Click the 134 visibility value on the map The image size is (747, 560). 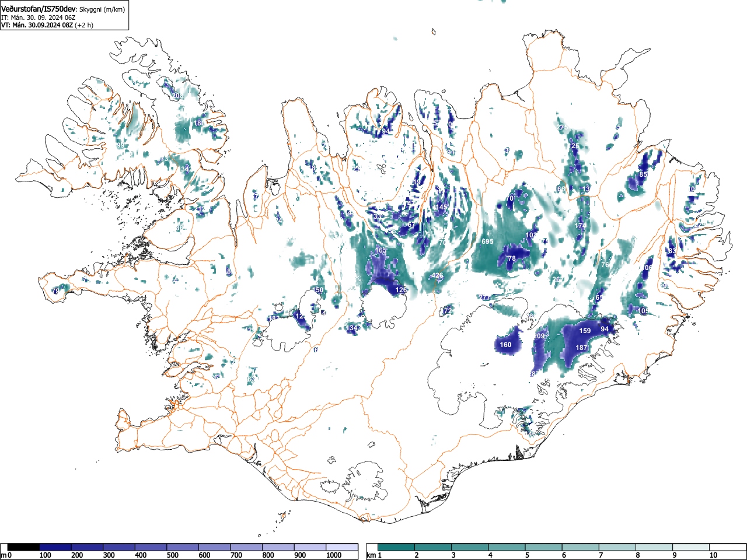[352, 328]
